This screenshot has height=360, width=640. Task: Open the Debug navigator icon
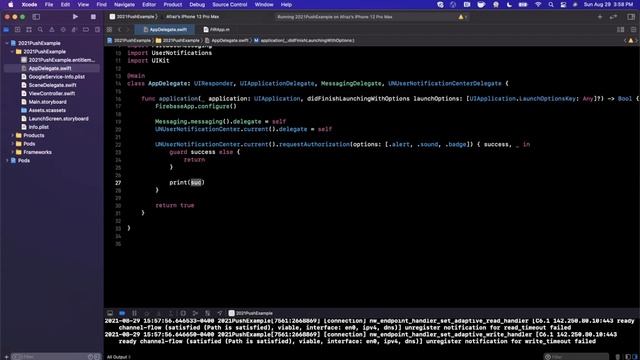[74, 29]
